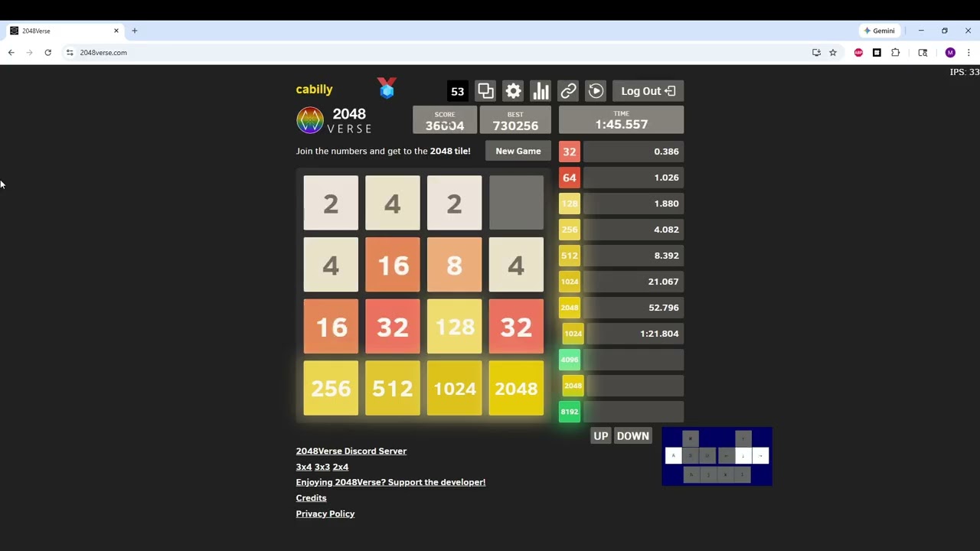Open the 2048Verse Discord Server link

pos(351,451)
